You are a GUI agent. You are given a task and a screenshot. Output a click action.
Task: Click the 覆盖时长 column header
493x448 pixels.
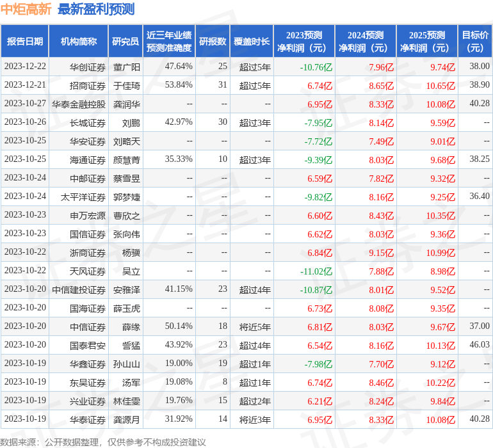click(x=252, y=41)
